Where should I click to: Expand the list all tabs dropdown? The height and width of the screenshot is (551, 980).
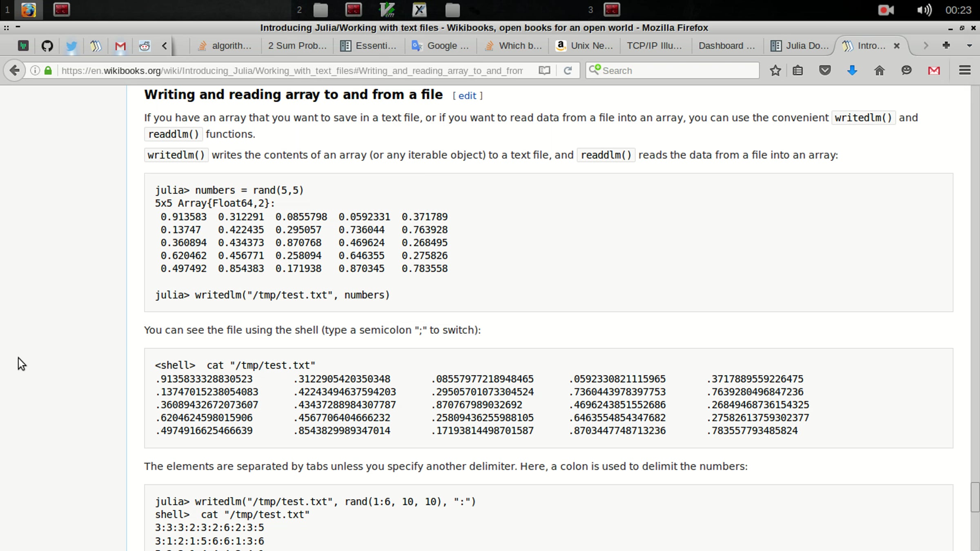[x=969, y=46]
